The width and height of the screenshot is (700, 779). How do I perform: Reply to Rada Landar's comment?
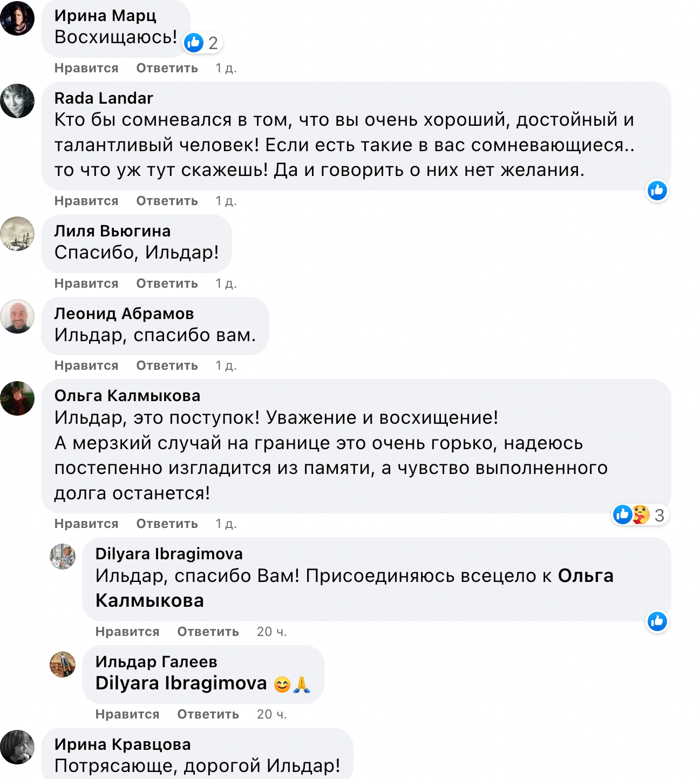point(167,201)
